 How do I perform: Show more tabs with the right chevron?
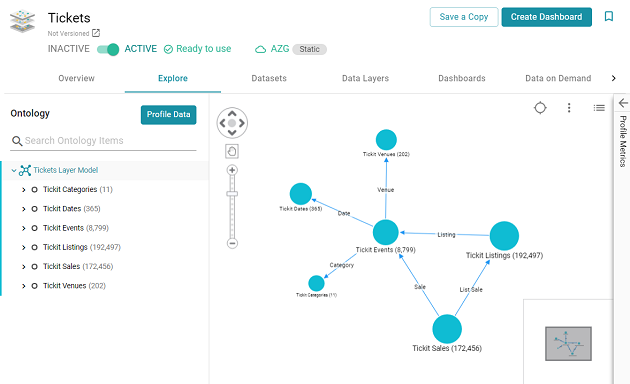pos(613,78)
